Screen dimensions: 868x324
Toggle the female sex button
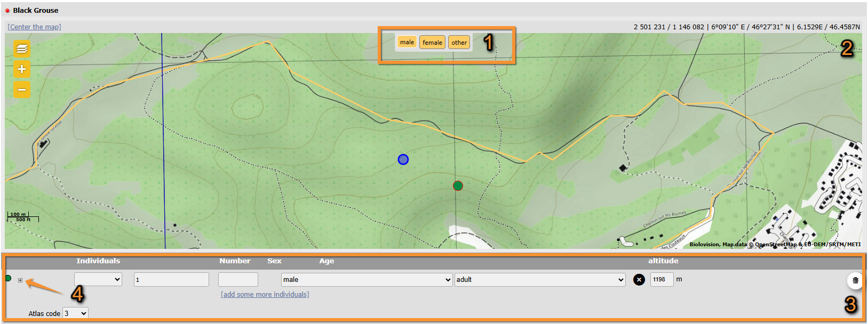tap(432, 43)
